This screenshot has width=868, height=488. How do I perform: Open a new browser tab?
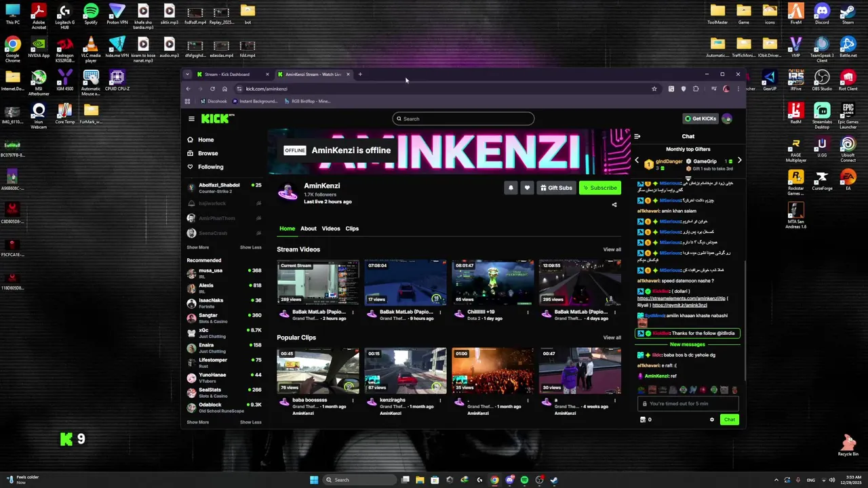(x=360, y=75)
